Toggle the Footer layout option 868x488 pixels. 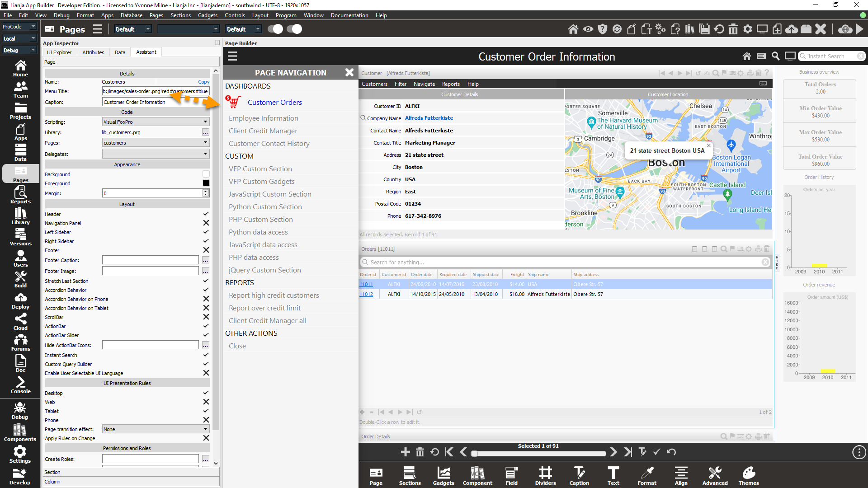tap(206, 250)
